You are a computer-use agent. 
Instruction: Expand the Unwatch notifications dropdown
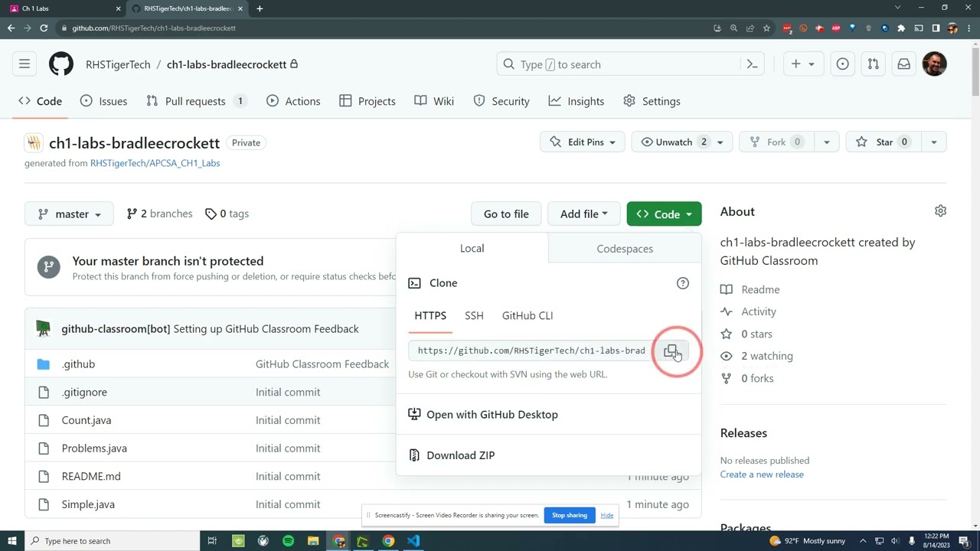[x=682, y=142]
